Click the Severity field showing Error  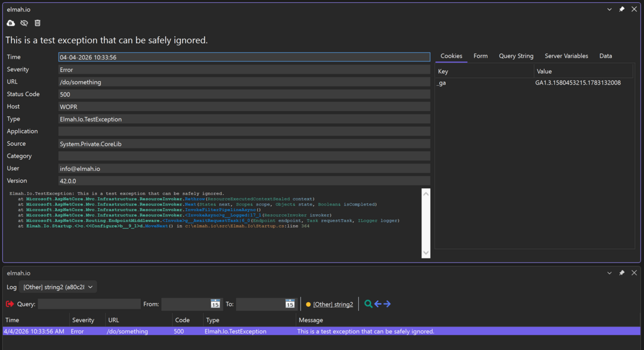[244, 70]
